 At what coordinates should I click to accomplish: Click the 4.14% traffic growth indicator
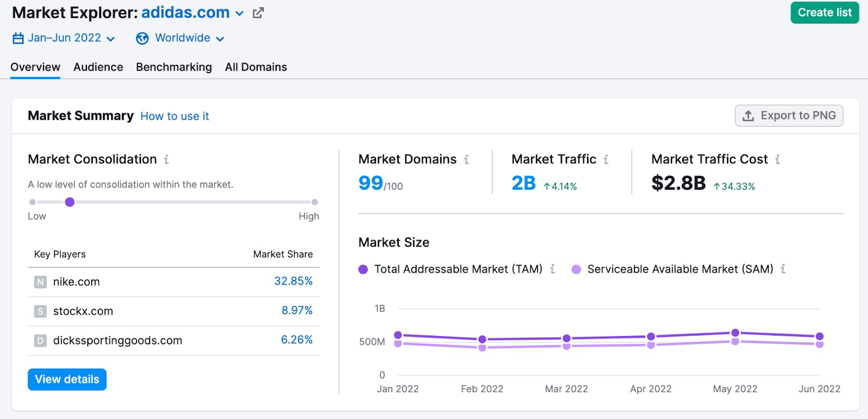pyautogui.click(x=560, y=186)
